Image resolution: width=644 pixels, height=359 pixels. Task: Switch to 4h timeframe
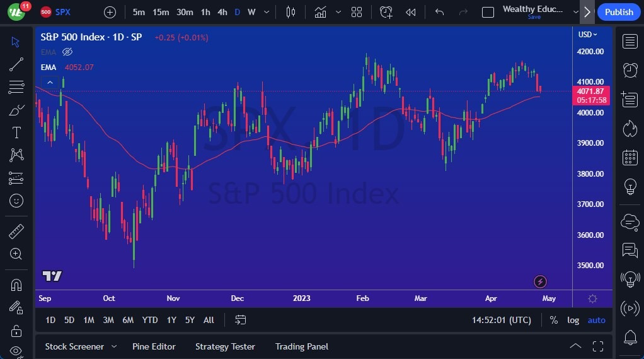point(222,13)
